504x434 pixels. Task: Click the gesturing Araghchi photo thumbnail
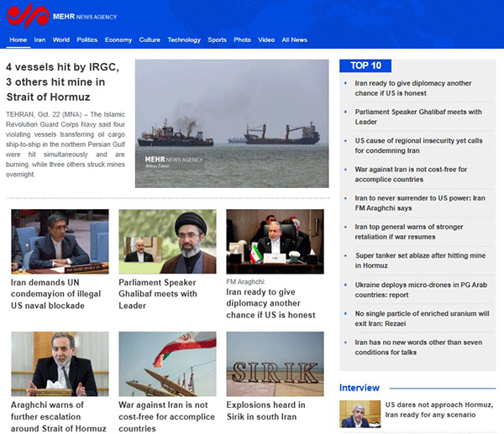coord(60,364)
